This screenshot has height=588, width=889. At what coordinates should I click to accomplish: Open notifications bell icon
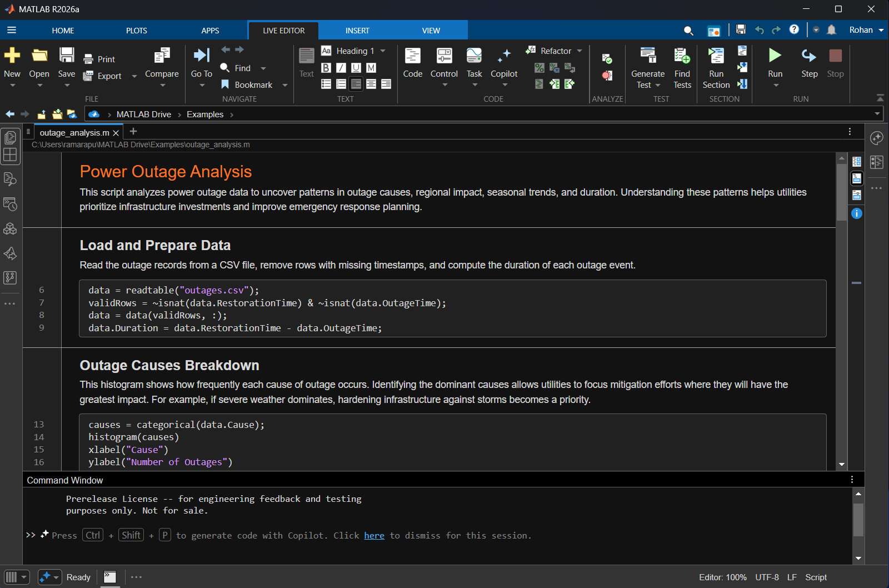point(831,30)
